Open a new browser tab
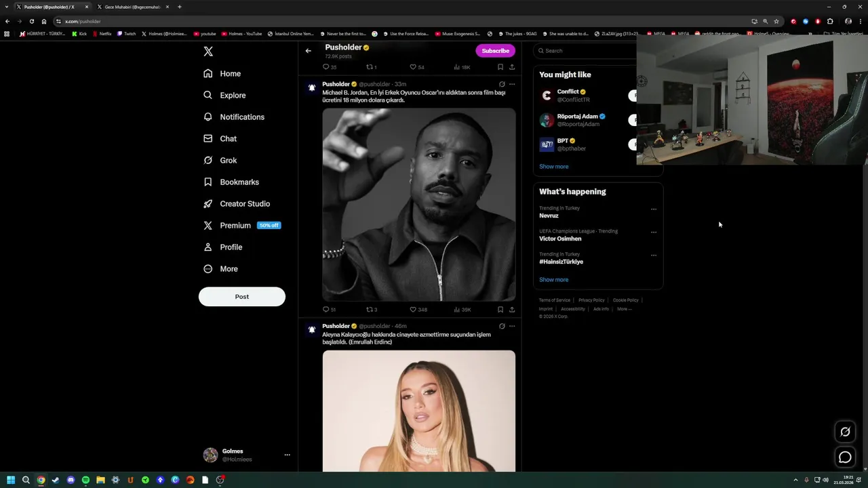Image resolution: width=868 pixels, height=488 pixels. [179, 7]
